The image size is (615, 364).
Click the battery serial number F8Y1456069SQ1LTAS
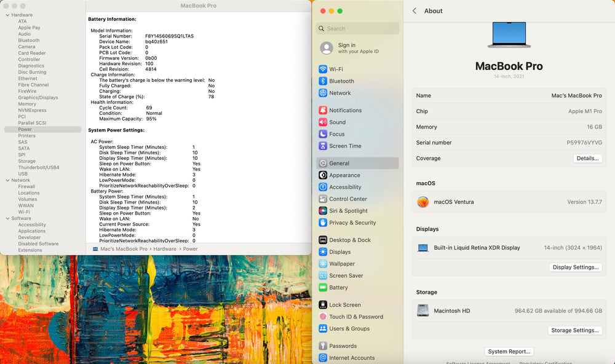170,36
